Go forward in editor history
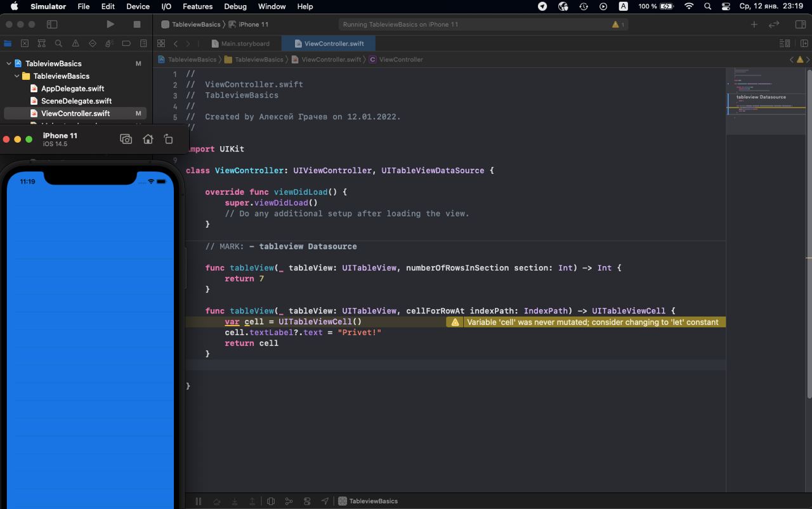The image size is (812, 509). (189, 43)
